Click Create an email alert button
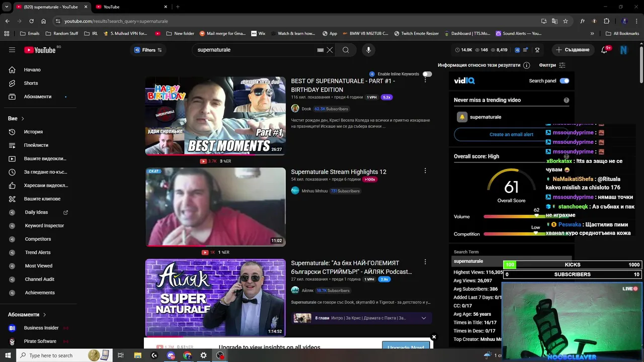 [x=511, y=134]
